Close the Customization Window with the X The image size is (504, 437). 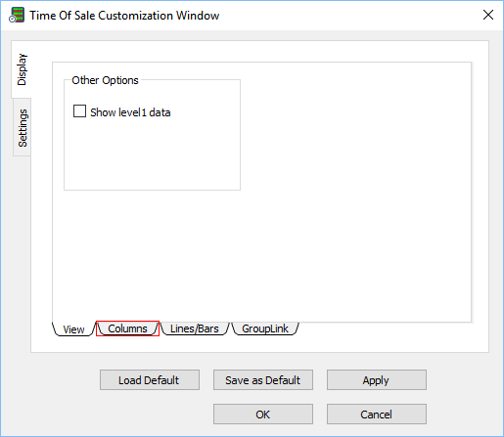coord(488,15)
